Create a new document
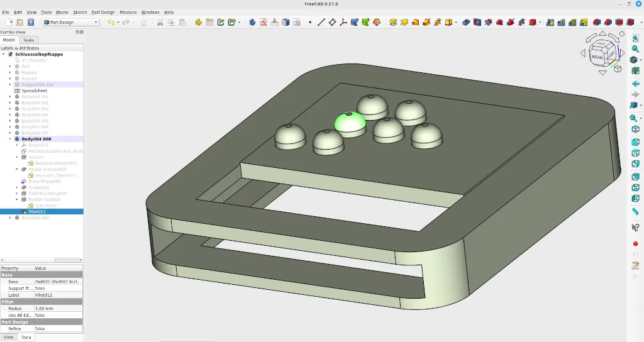The height and width of the screenshot is (342, 644). 9,22
